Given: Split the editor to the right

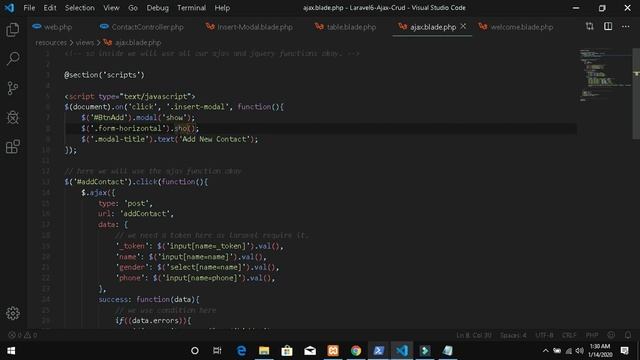Looking at the screenshot, I should pyautogui.click(x=608, y=27).
